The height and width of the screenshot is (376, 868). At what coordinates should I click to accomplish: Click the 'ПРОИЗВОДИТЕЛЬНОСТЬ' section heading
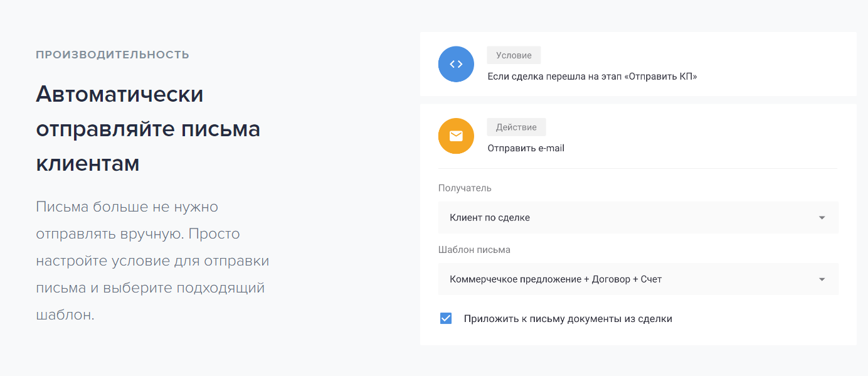pyautogui.click(x=112, y=55)
